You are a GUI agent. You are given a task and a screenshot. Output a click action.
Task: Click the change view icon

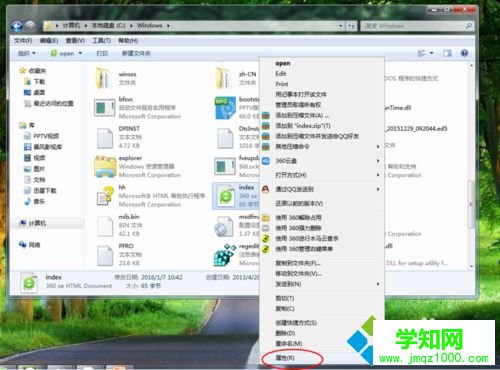422,53
